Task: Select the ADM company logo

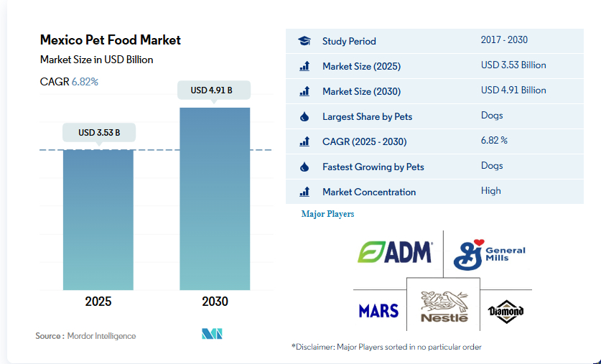Action: pos(395,251)
